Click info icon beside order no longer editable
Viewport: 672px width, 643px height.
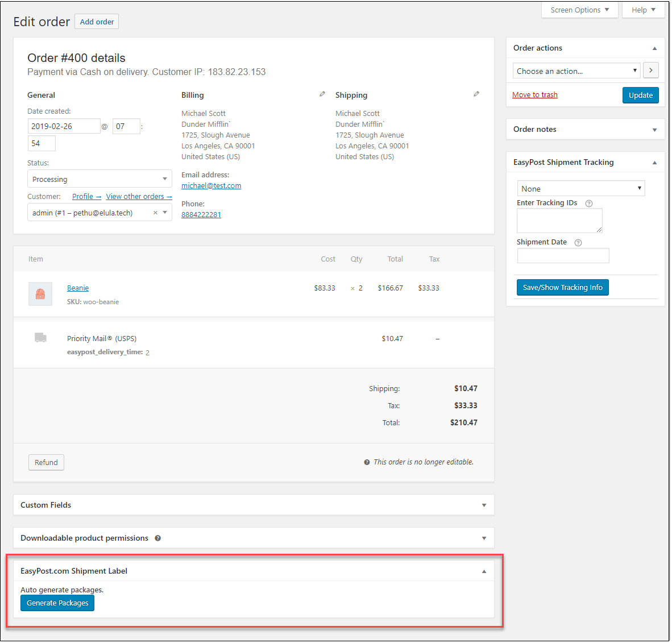click(367, 463)
